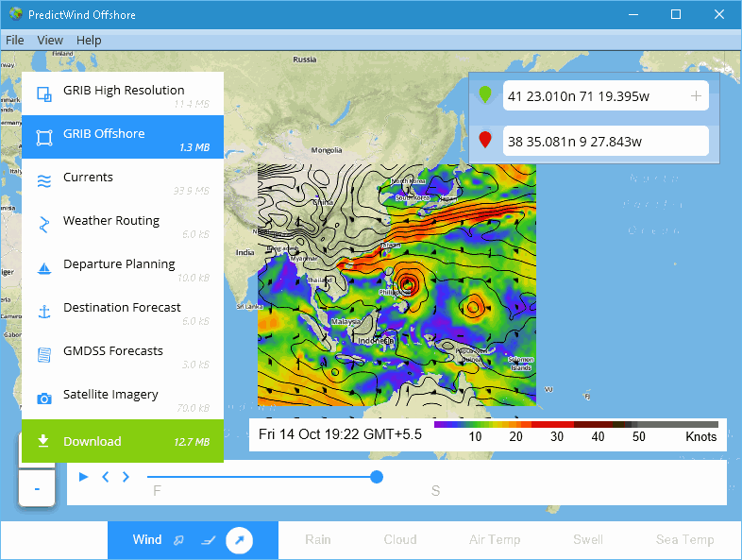Click the 1.3 MB size label
Image resolution: width=742 pixels, height=560 pixels.
[x=194, y=147]
